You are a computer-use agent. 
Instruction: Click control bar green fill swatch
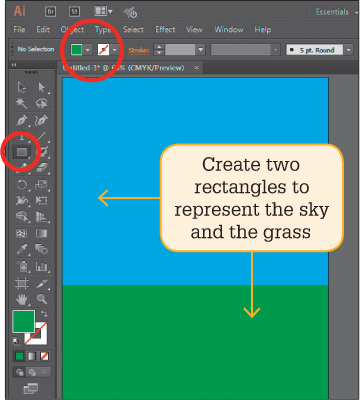point(77,50)
